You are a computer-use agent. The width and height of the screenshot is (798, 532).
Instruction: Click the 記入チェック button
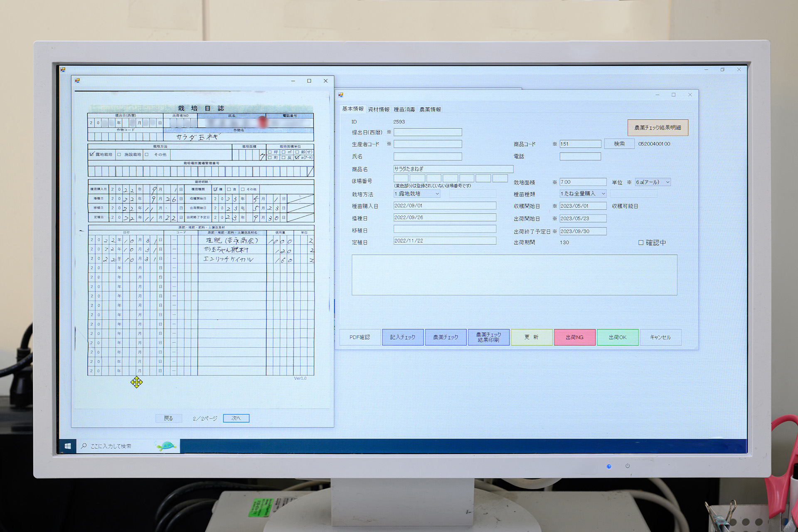coord(403,337)
